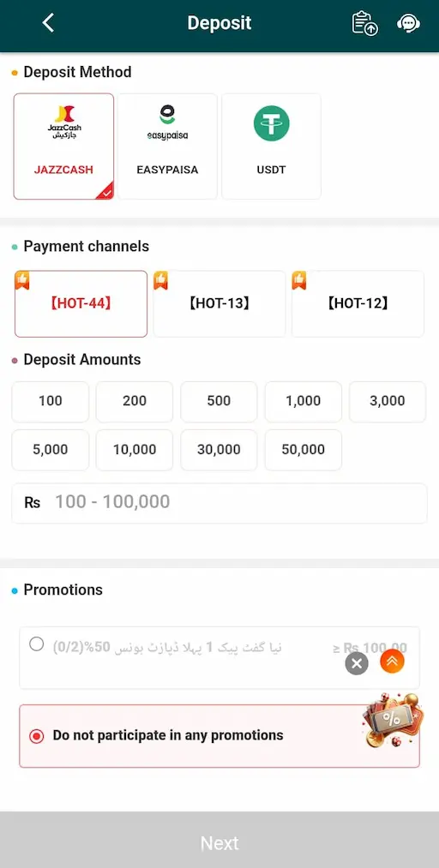
Task: Tap the ≥ Rs 100.00 minimum text
Action: tap(370, 648)
